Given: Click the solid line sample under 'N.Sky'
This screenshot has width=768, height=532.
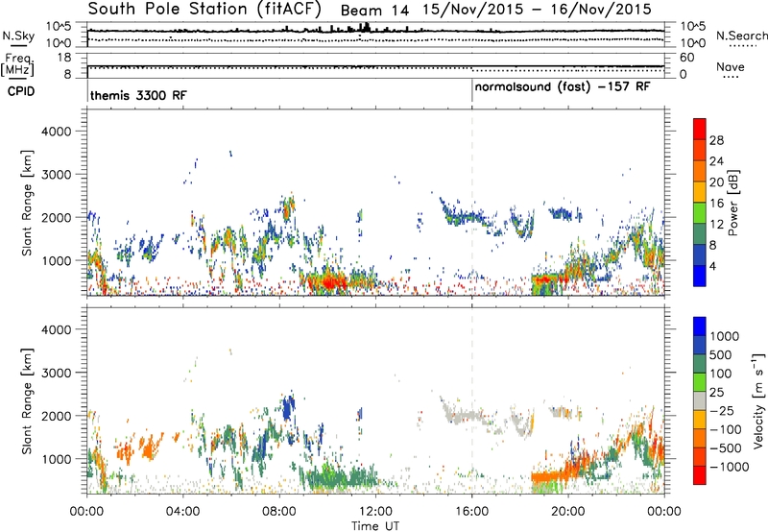Looking at the screenshot, I should (18, 45).
